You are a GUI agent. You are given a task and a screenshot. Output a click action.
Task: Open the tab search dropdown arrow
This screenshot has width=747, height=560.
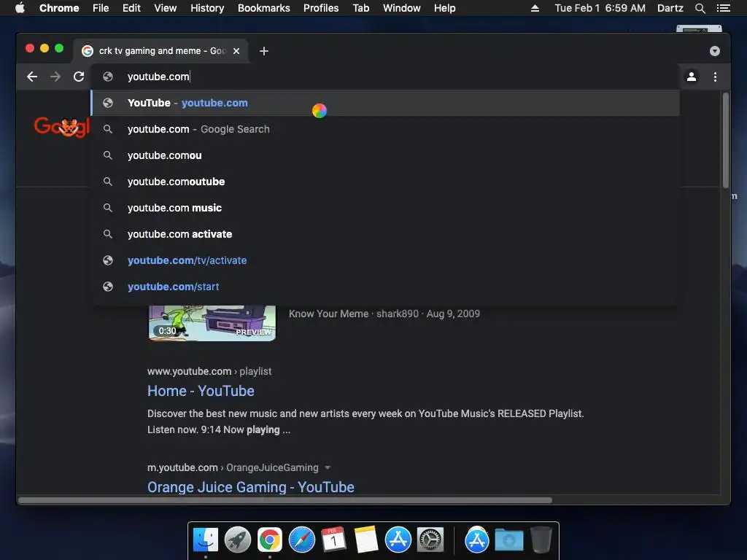point(715,51)
